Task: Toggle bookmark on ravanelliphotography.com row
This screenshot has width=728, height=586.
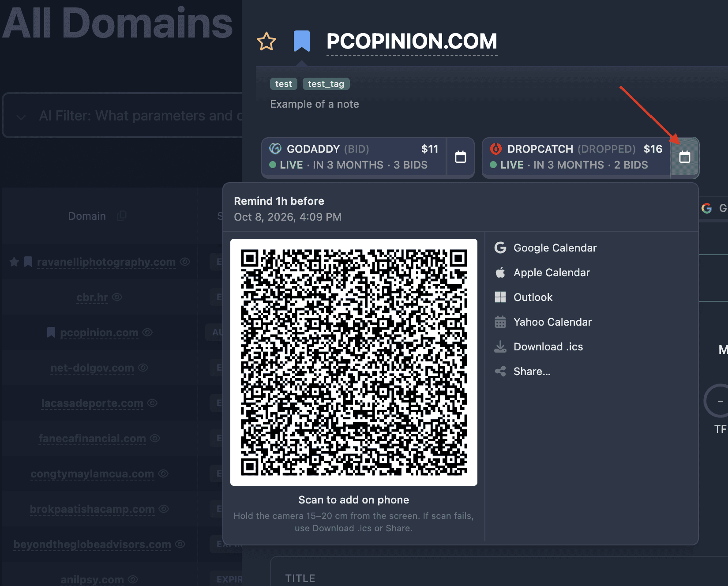Action: pyautogui.click(x=28, y=262)
